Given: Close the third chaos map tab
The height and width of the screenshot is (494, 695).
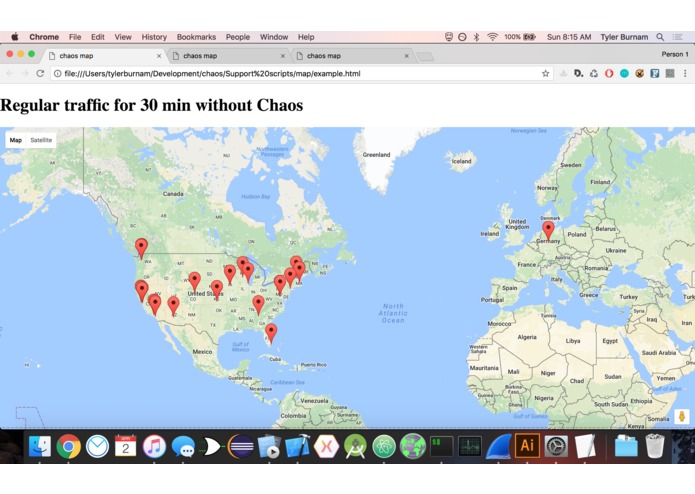Looking at the screenshot, I should [x=406, y=56].
